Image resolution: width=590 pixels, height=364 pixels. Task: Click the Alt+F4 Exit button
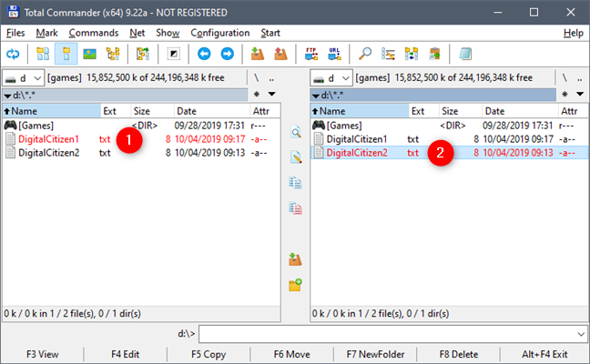click(544, 354)
